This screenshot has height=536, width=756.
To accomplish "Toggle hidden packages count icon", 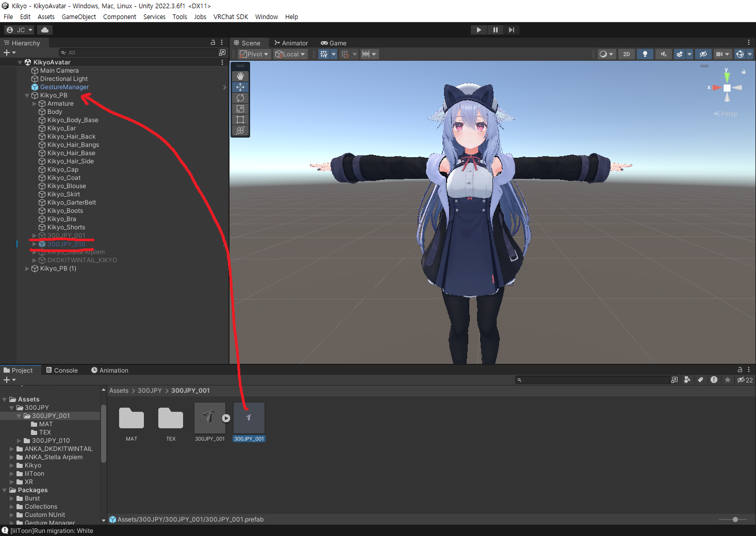I will tap(745, 380).
